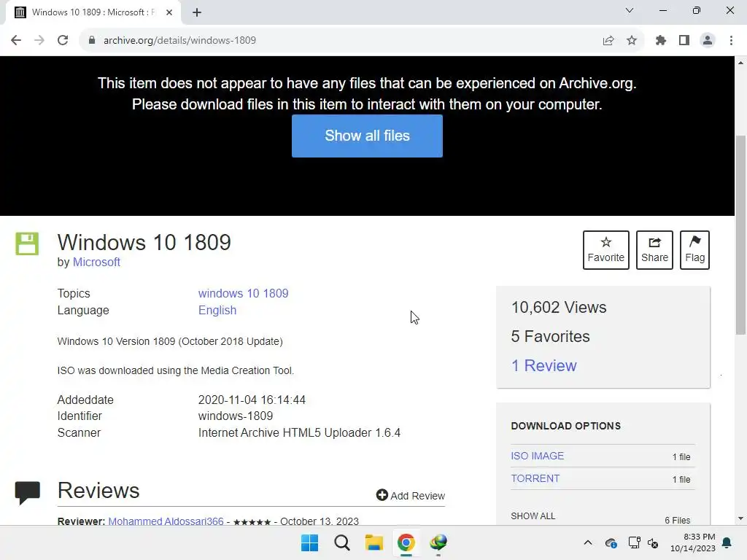Open Chrome three-dot menu

(731, 41)
